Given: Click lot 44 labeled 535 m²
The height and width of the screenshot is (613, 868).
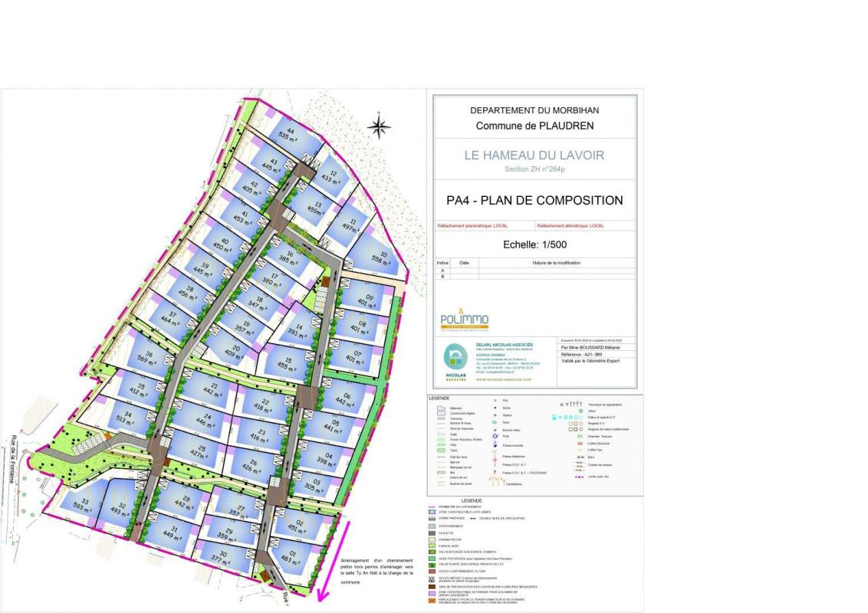Looking at the screenshot, I should pyautogui.click(x=291, y=135).
